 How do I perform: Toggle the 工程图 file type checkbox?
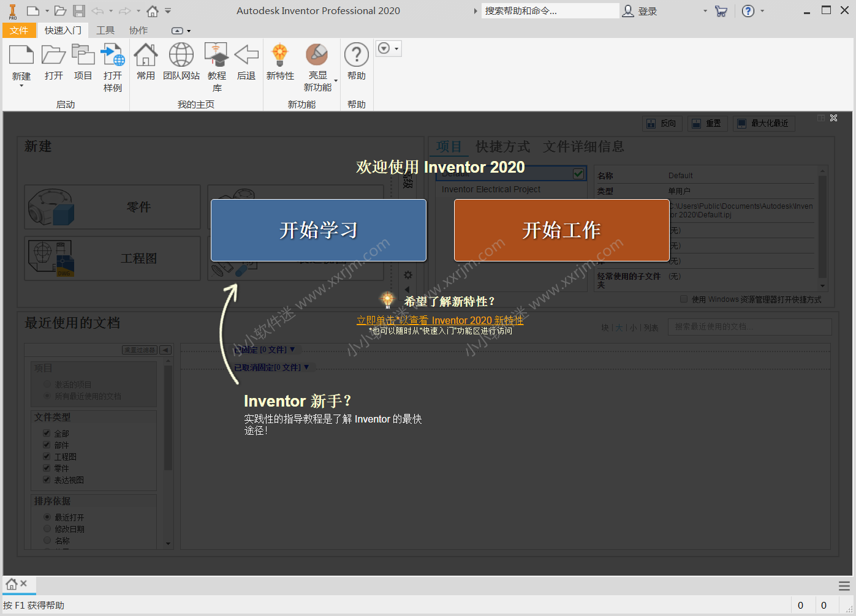(47, 456)
